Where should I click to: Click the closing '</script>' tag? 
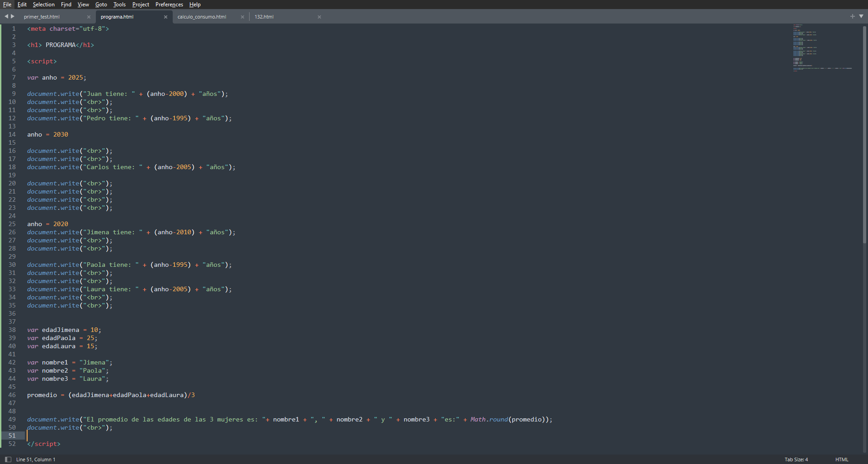(x=44, y=444)
